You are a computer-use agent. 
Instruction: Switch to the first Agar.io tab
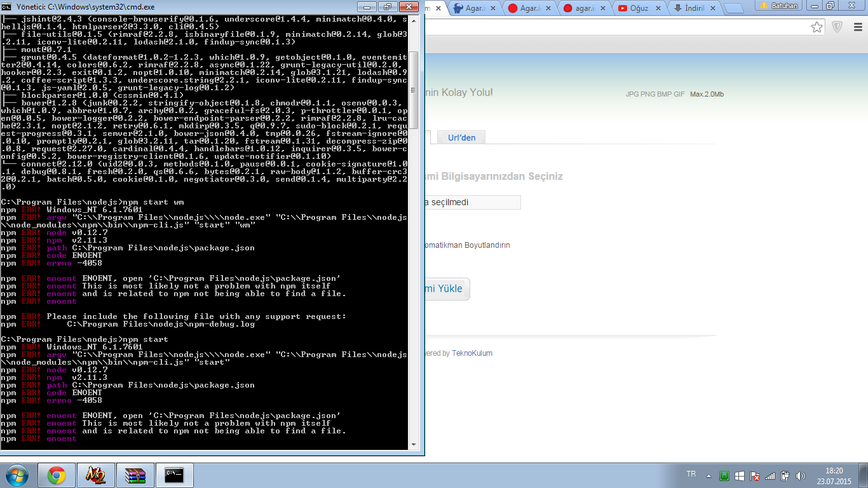tap(473, 8)
